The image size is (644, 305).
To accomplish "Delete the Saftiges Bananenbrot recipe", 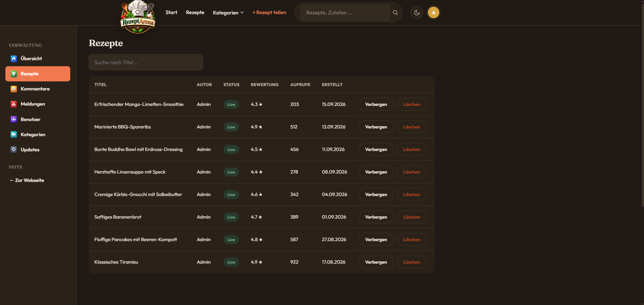I will [412, 217].
